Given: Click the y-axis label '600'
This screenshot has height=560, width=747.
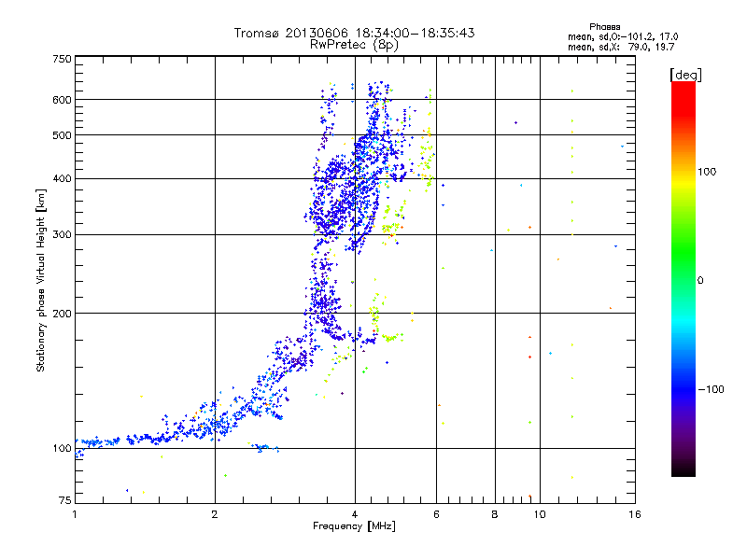Looking at the screenshot, I should [62, 100].
